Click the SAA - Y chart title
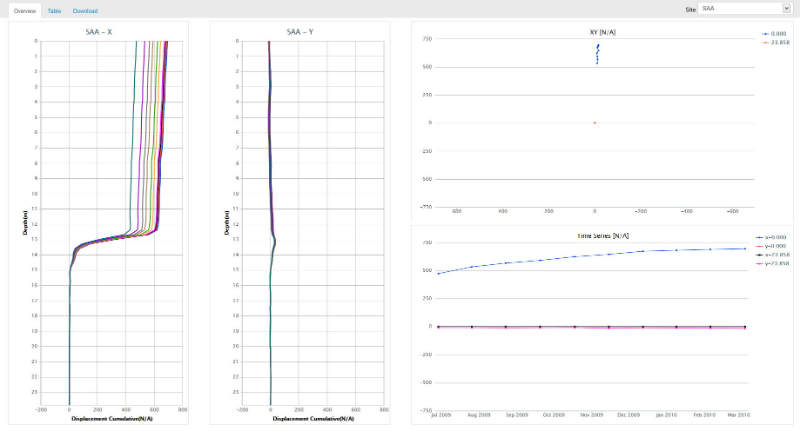The image size is (800, 431). [300, 32]
